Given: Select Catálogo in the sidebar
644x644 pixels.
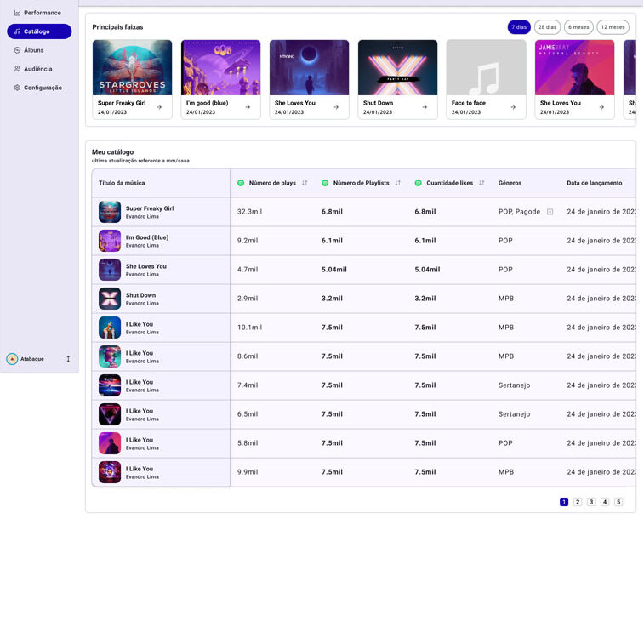Looking at the screenshot, I should pos(39,31).
